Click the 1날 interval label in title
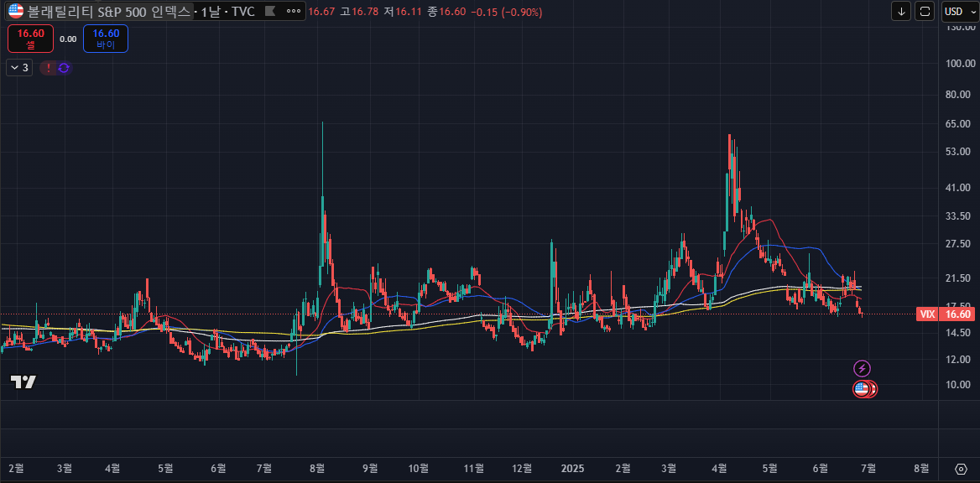The height and width of the screenshot is (483, 980). pos(210,12)
